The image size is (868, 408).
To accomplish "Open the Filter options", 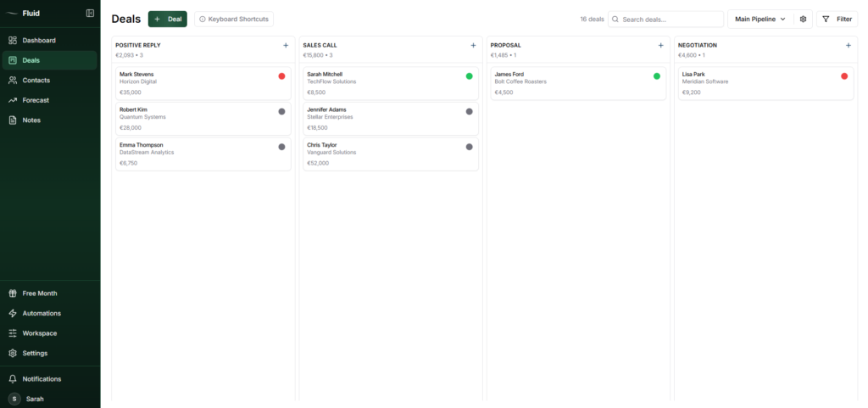I will click(x=837, y=19).
